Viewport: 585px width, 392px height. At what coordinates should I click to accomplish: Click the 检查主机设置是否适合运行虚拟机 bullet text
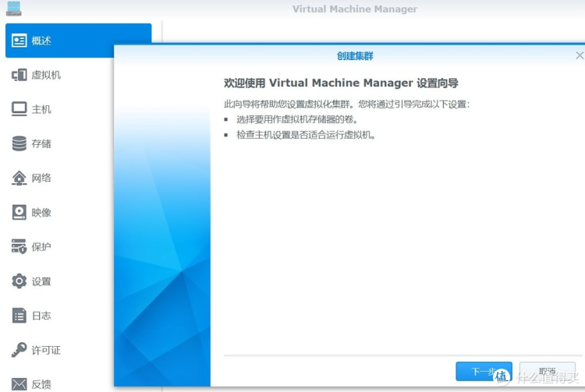[306, 135]
